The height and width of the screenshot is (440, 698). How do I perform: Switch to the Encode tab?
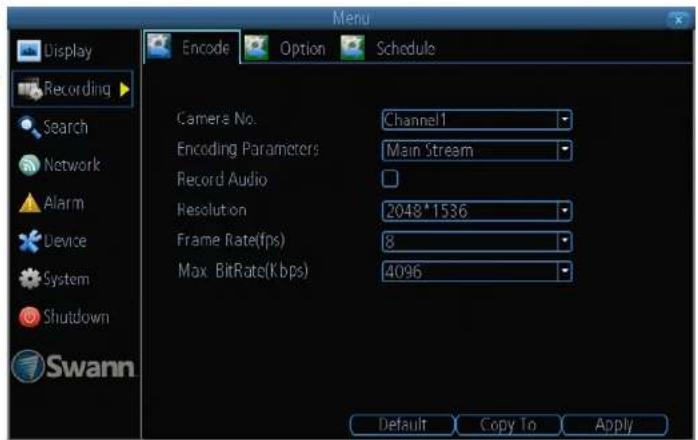pyautogui.click(x=192, y=47)
